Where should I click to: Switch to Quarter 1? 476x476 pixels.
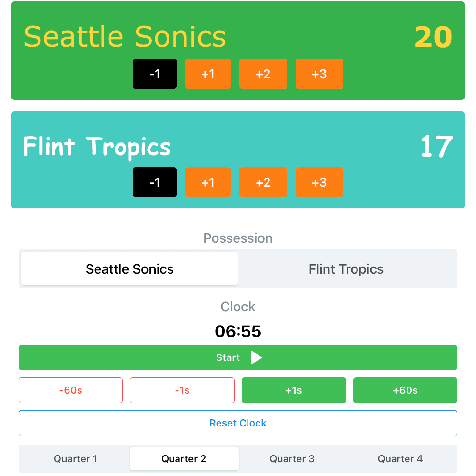click(76, 459)
